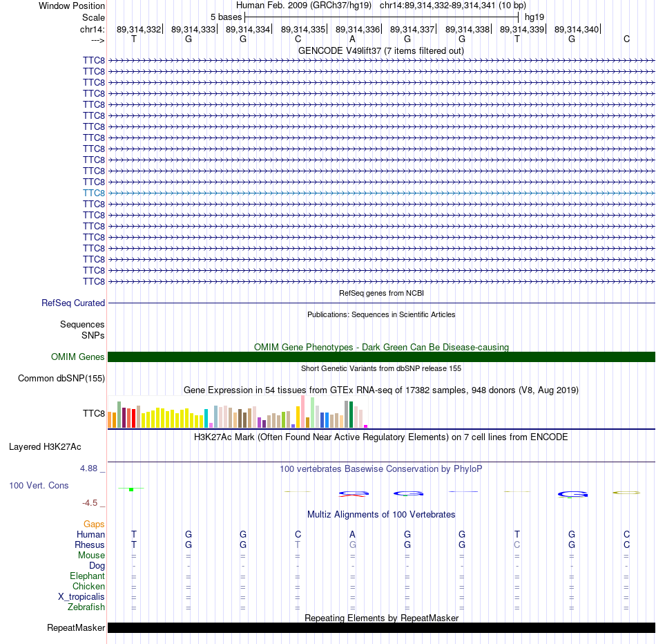
Task: Click the black RepeatMasker bar
Action: pyautogui.click(x=381, y=627)
